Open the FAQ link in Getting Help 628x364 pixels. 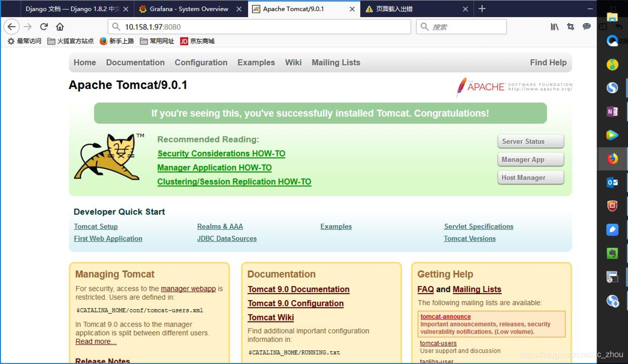click(425, 289)
